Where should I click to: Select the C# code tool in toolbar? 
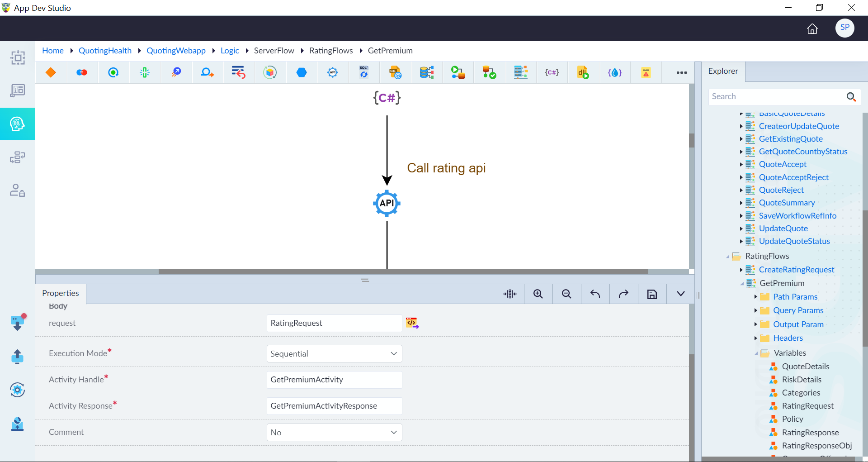coord(552,72)
